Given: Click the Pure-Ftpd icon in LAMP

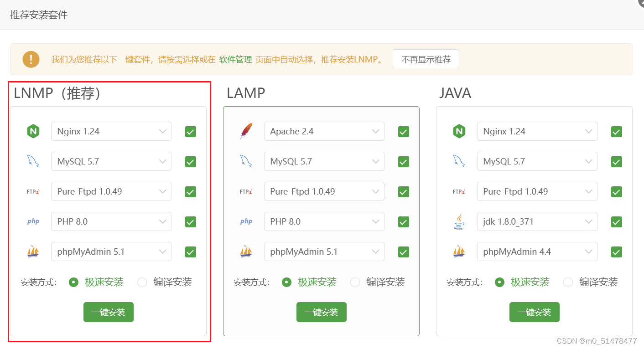Looking at the screenshot, I should pyautogui.click(x=246, y=191).
